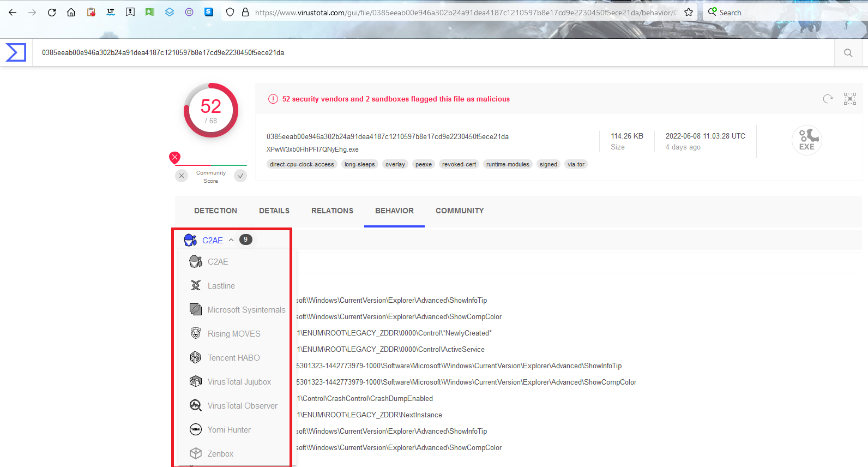Click the 52 / 68 detection score circle
Screen dimensions: 868x467
pos(211,110)
